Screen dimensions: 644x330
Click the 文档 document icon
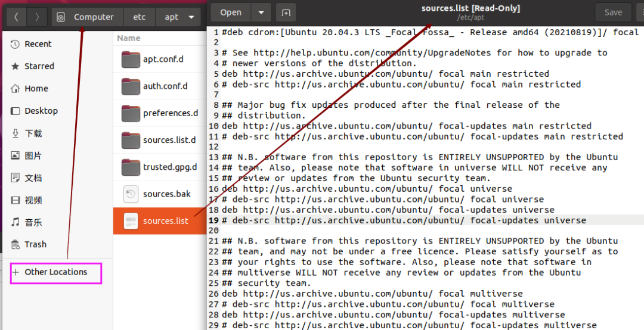pyautogui.click(x=15, y=178)
